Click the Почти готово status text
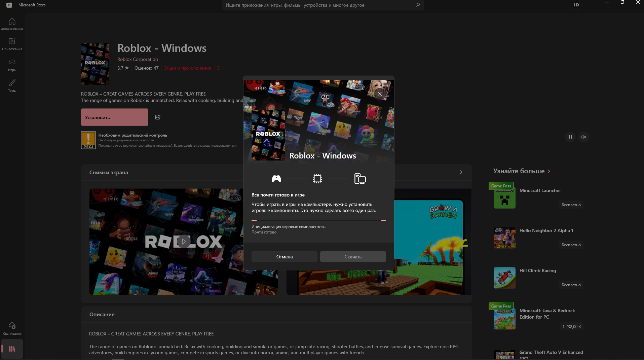Screen dimensions: 644x360 (264, 232)
